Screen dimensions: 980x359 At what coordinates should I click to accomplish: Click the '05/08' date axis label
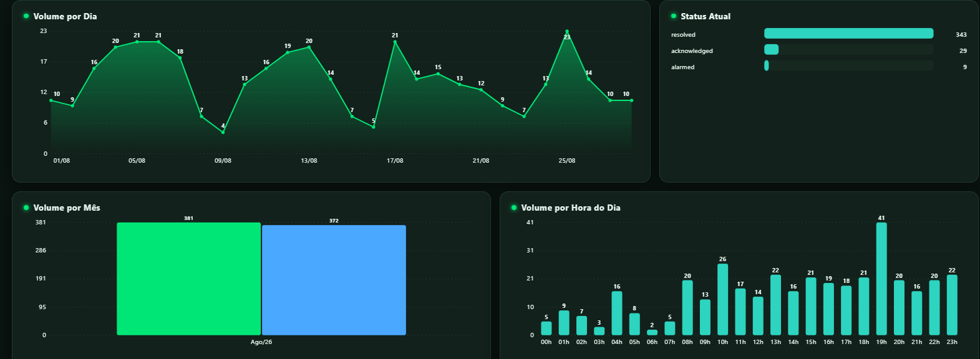137,161
